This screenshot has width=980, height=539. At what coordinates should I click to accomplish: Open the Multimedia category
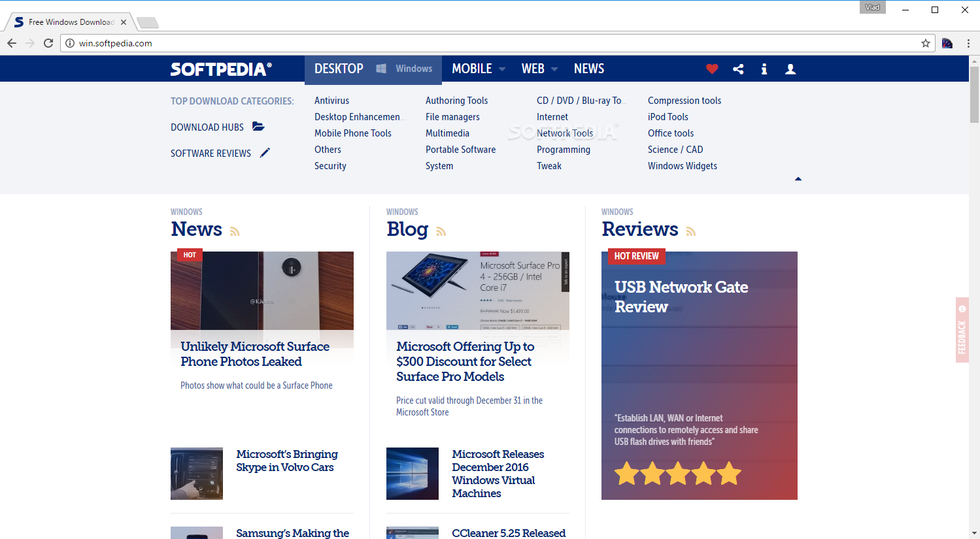pyautogui.click(x=447, y=133)
